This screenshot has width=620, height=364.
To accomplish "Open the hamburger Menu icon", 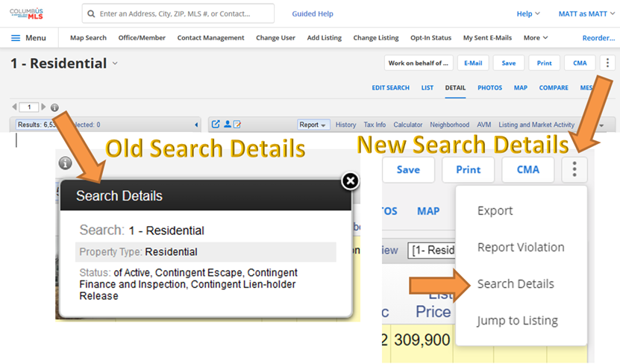I will (16, 38).
